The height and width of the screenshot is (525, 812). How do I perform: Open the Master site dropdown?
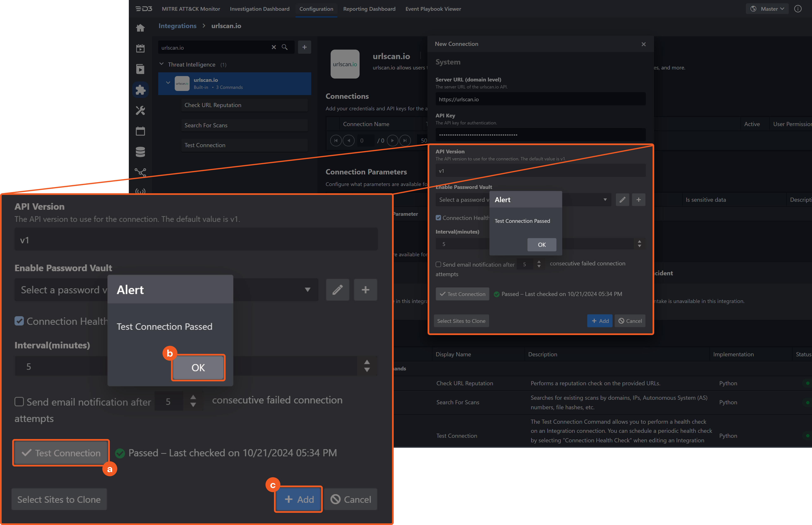point(767,9)
